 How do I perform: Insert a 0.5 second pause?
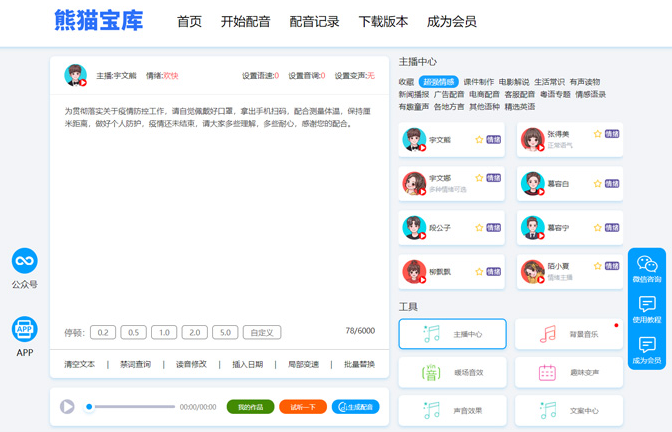coord(133,332)
